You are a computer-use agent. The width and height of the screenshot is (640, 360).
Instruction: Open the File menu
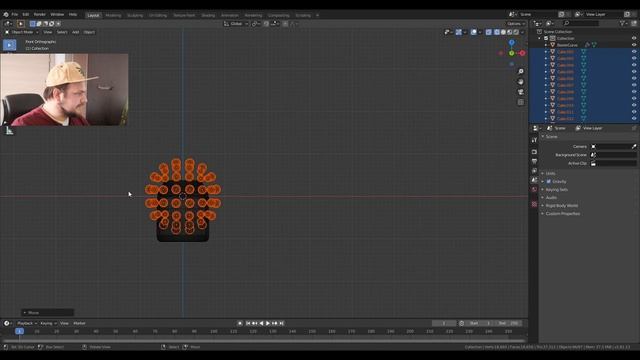click(15, 14)
